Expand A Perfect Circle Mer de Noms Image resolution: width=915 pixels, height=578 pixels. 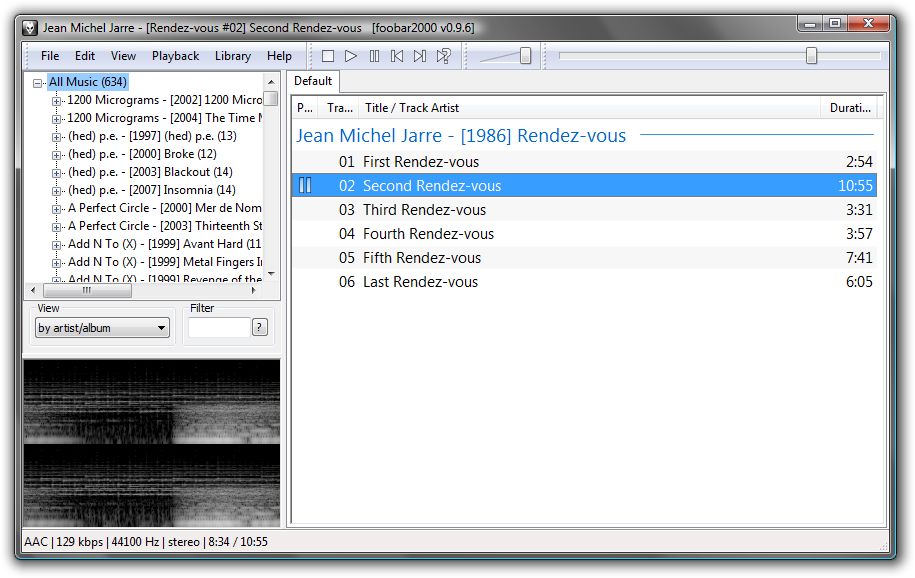coord(57,209)
